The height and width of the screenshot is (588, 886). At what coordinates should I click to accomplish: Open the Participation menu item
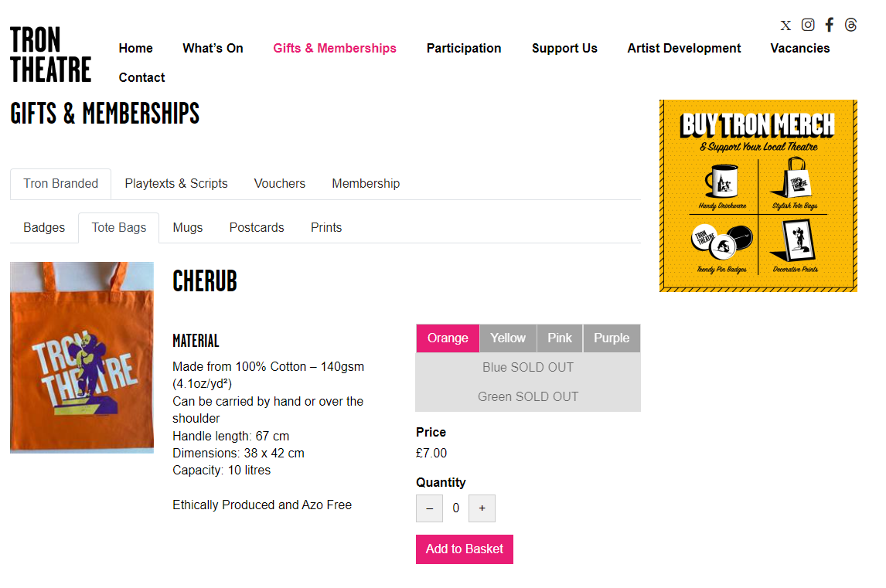click(464, 49)
